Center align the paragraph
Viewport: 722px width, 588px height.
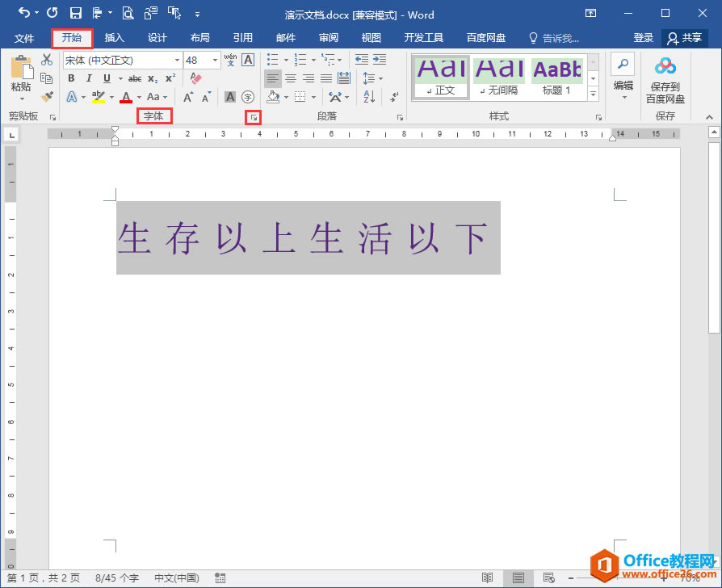click(x=291, y=78)
